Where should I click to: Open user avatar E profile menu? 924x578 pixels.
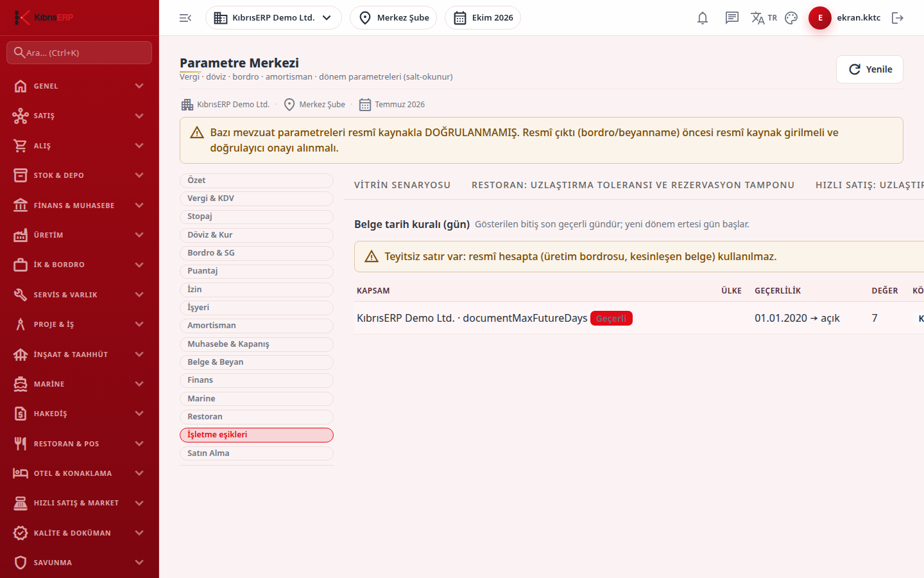click(820, 18)
